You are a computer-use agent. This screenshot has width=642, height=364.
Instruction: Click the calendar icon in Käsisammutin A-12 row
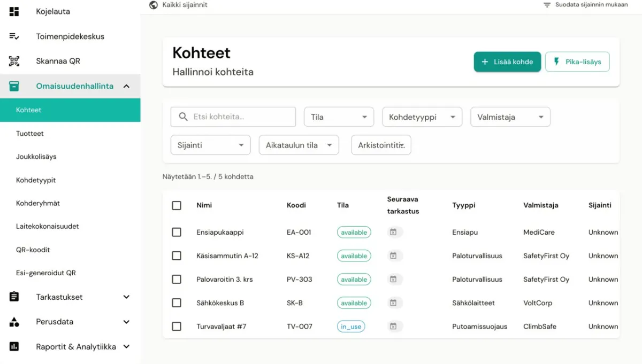click(x=393, y=256)
